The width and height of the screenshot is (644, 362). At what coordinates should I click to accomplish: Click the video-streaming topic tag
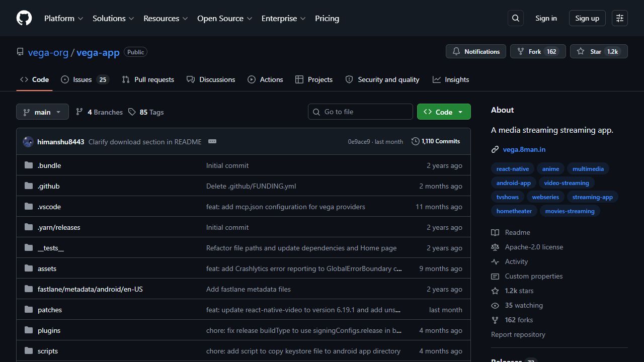coord(567,183)
